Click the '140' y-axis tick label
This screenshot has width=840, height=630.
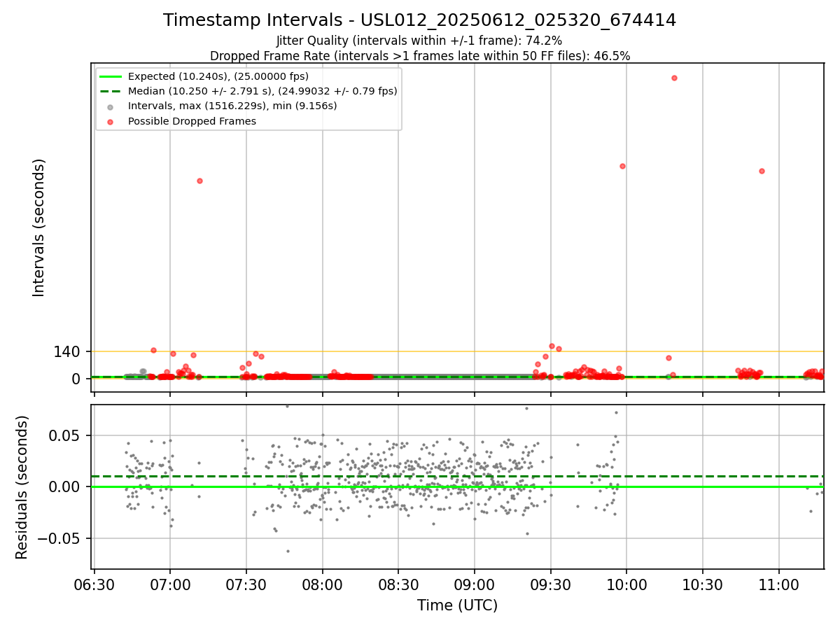coord(66,351)
